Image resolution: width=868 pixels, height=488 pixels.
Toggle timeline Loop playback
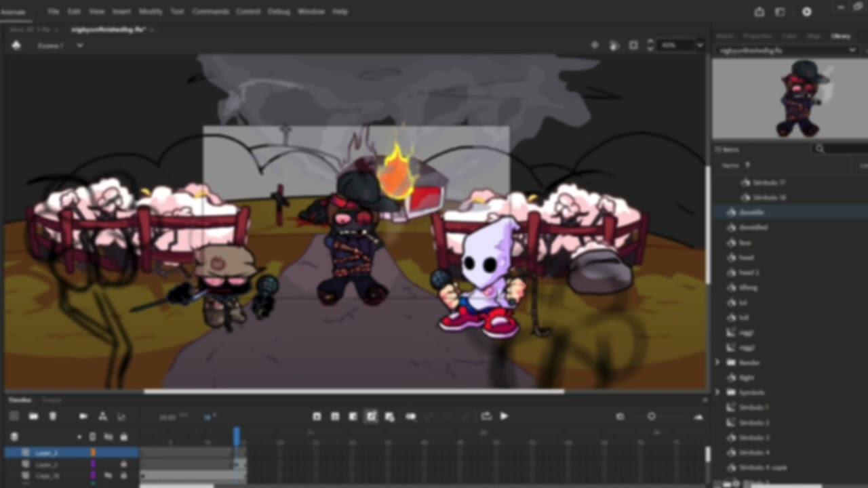tap(486, 416)
